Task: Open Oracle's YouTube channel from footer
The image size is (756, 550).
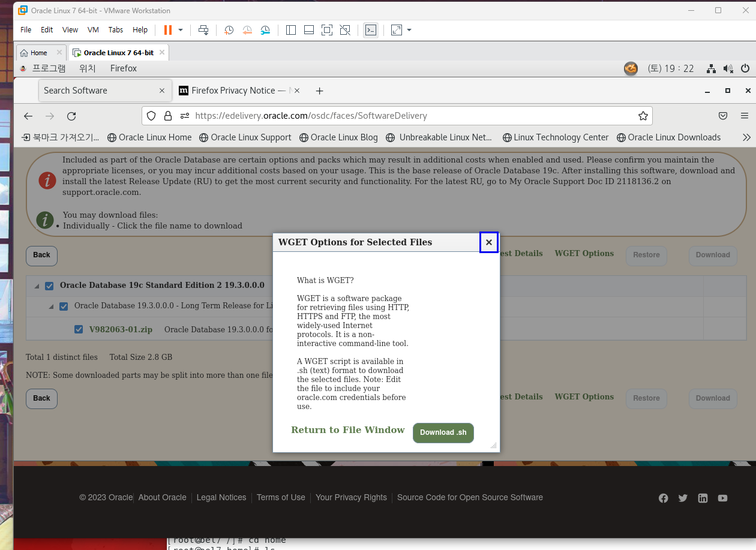Action: click(x=722, y=498)
